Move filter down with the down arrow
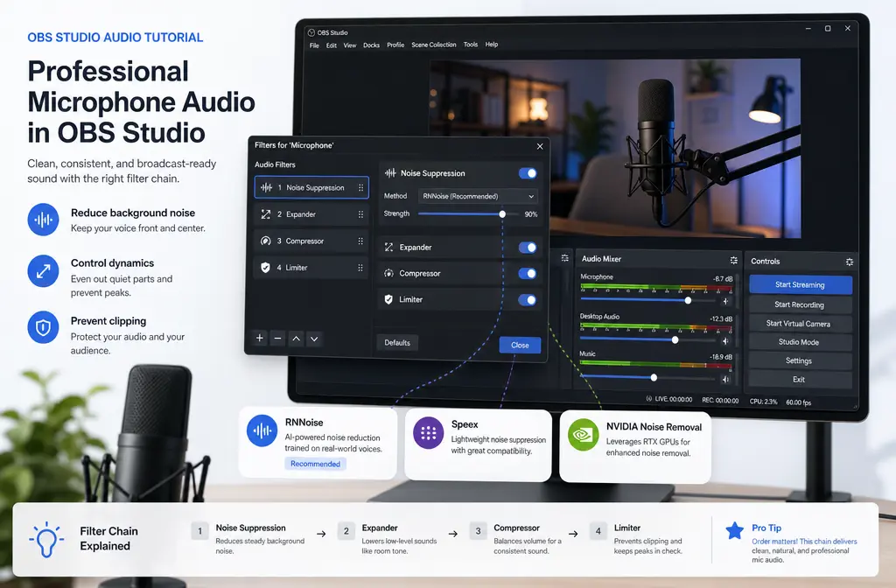 (x=314, y=339)
